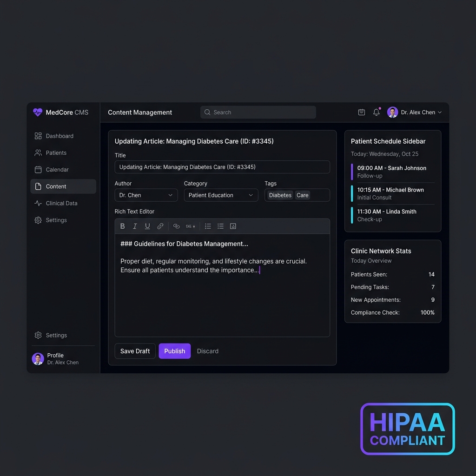
Task: Open the Author dropdown showing Dr. Chen
Action: tap(146, 195)
